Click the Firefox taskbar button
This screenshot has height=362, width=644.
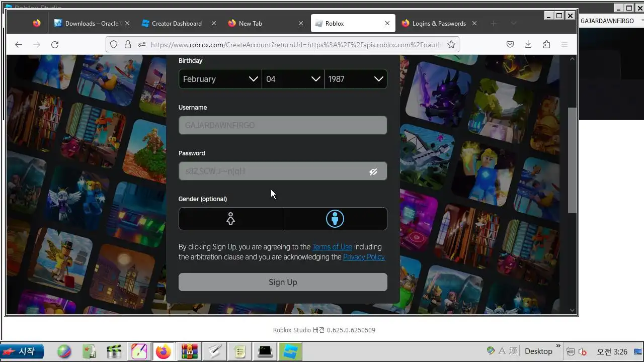[164, 351]
